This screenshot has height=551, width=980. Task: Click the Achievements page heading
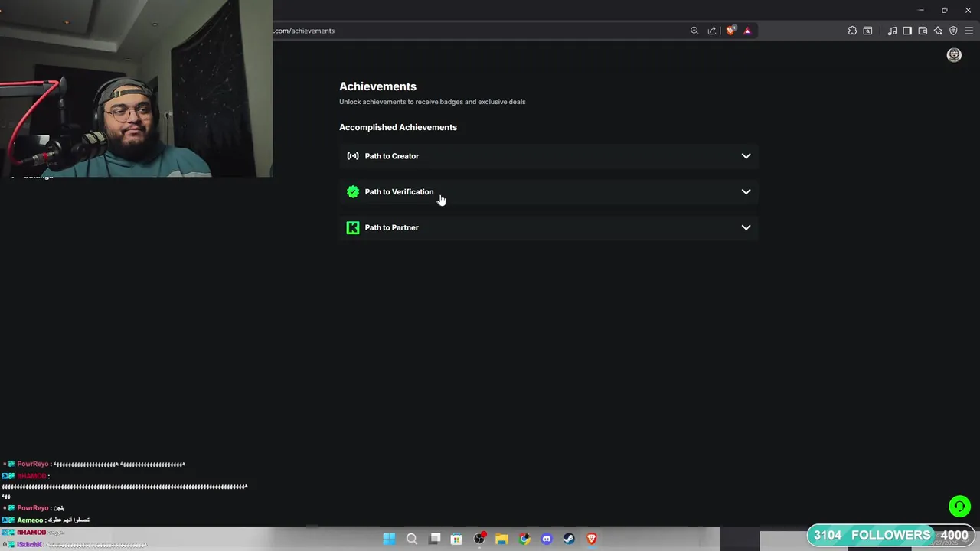[x=378, y=86]
